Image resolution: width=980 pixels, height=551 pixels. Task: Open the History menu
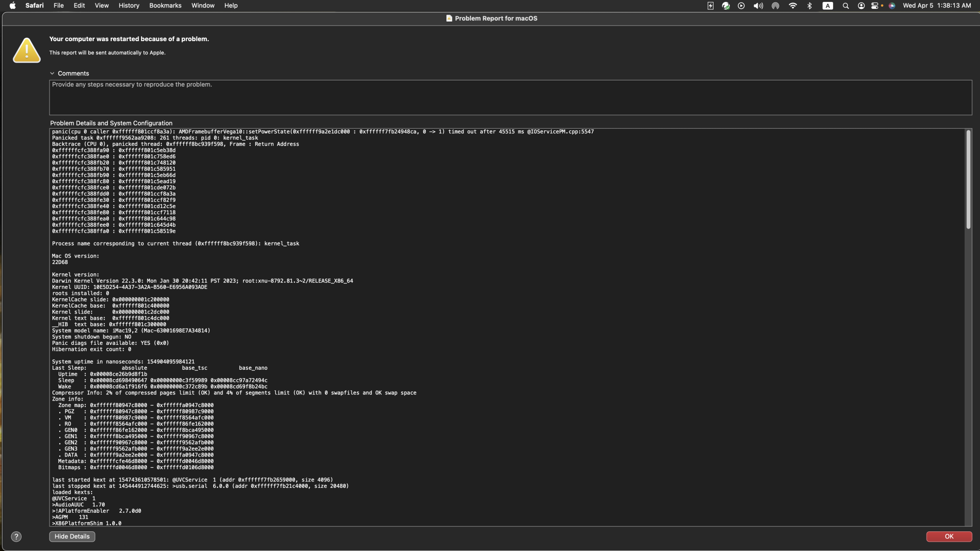pos(129,5)
